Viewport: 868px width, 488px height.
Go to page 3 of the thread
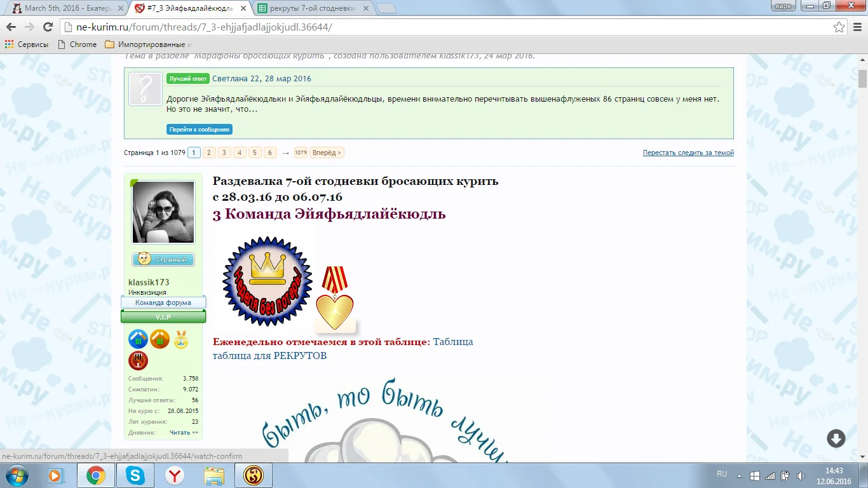(224, 152)
